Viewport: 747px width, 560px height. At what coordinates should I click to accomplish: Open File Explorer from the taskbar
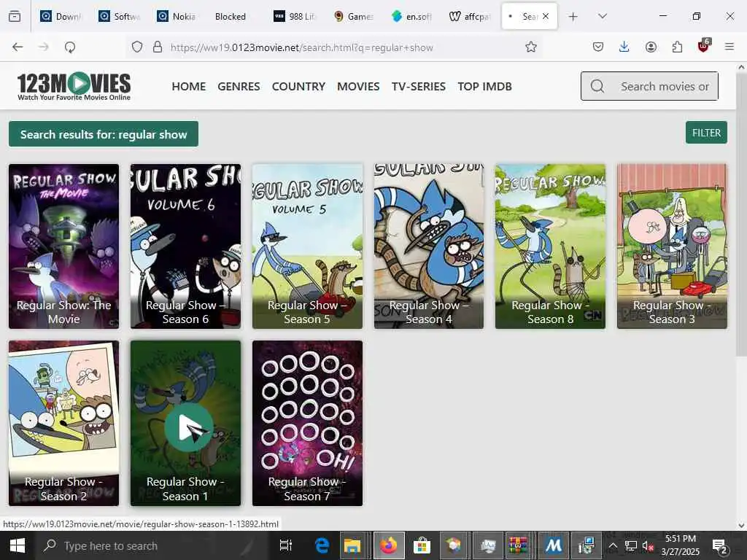pos(352,545)
